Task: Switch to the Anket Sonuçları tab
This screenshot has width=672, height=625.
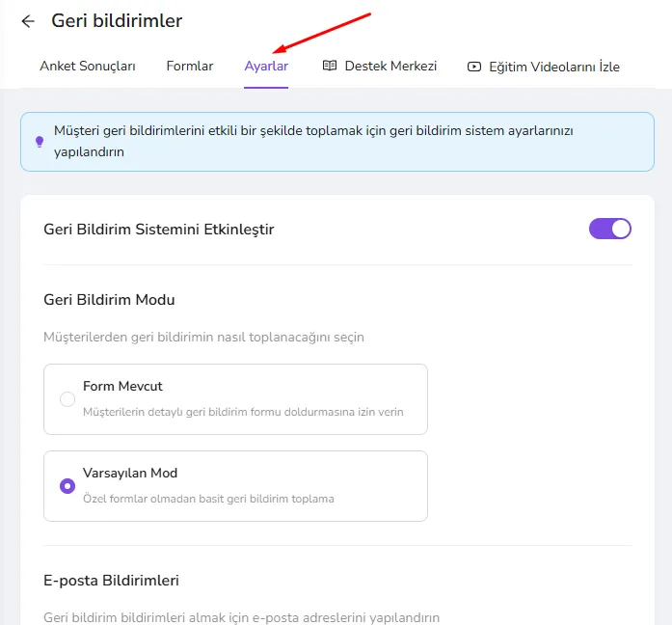Action: click(x=88, y=66)
